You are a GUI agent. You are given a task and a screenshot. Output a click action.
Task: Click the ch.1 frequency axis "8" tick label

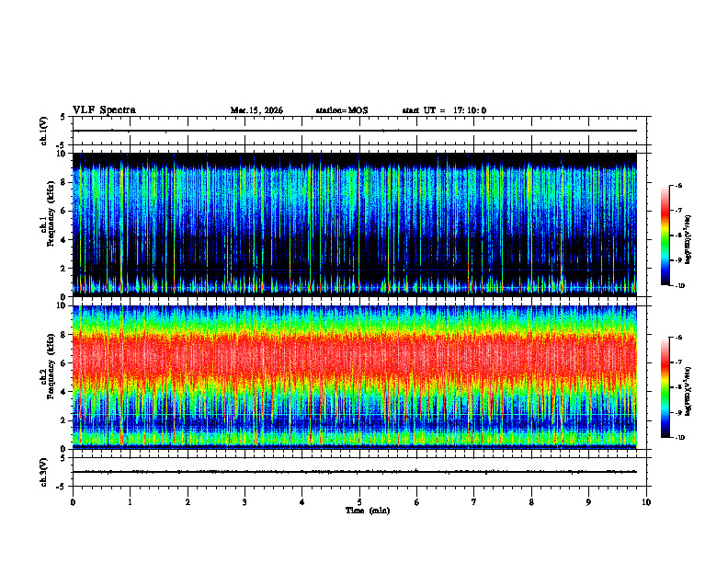(x=63, y=182)
